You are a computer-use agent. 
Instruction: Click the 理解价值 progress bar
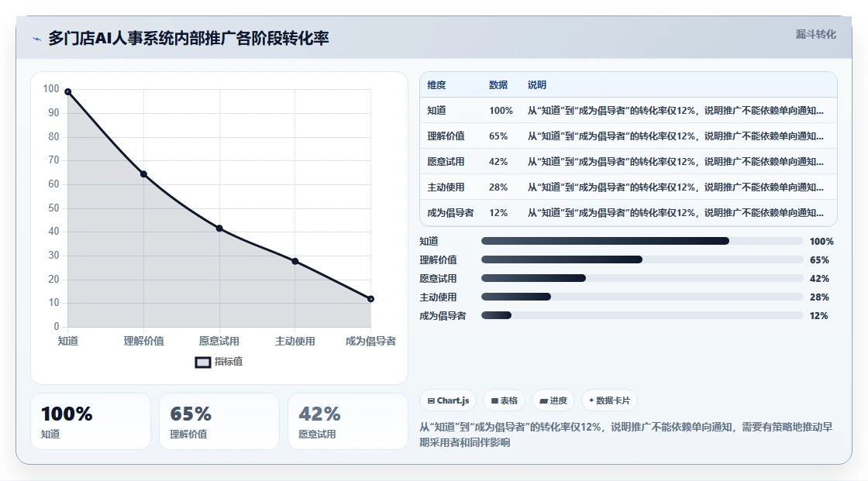click(642, 259)
